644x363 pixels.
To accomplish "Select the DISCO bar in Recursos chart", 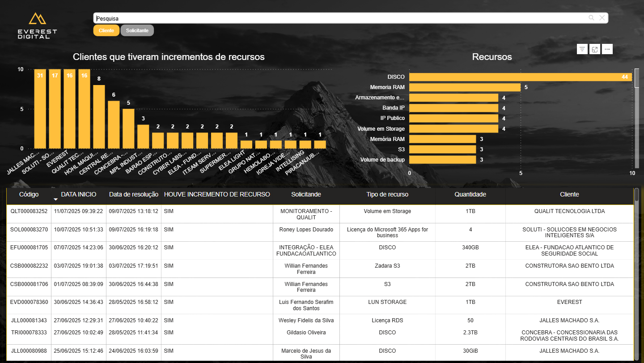I will tap(521, 77).
